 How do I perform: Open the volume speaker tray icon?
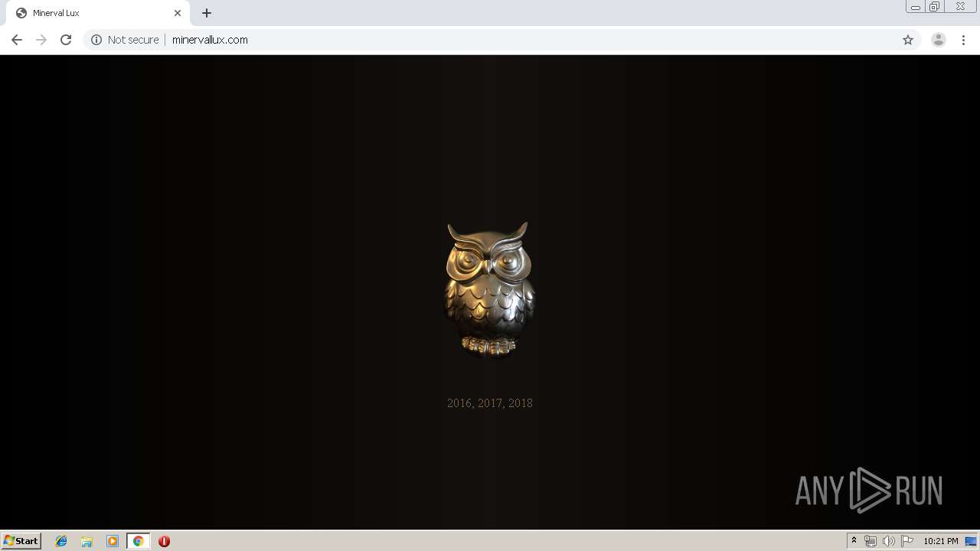(888, 541)
